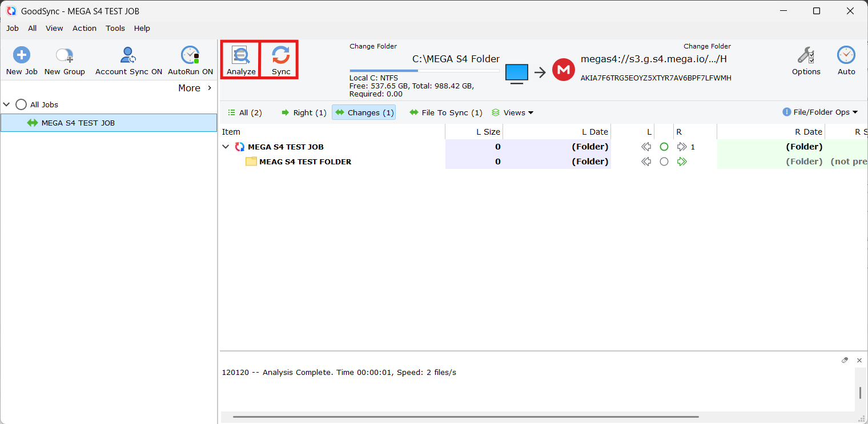The width and height of the screenshot is (868, 424).
Task: Set left arrow on MEAG S4 TEST FOLDER row
Action: pos(646,161)
